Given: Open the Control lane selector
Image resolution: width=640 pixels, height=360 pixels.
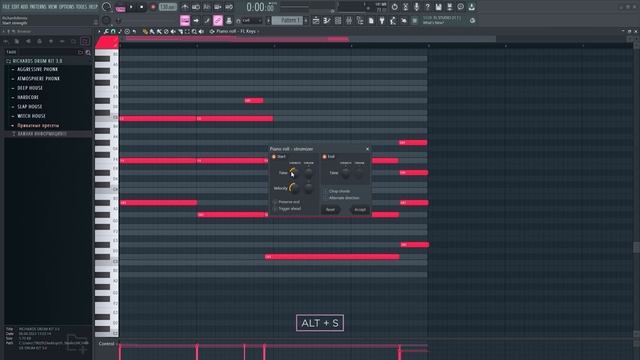Looking at the screenshot, I should point(107,344).
